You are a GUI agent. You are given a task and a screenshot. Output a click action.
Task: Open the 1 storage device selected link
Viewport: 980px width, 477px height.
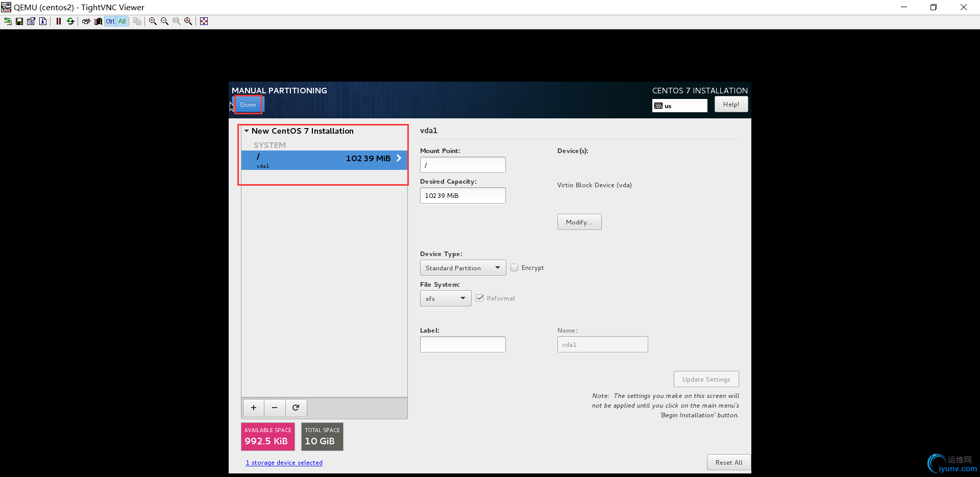click(x=284, y=463)
